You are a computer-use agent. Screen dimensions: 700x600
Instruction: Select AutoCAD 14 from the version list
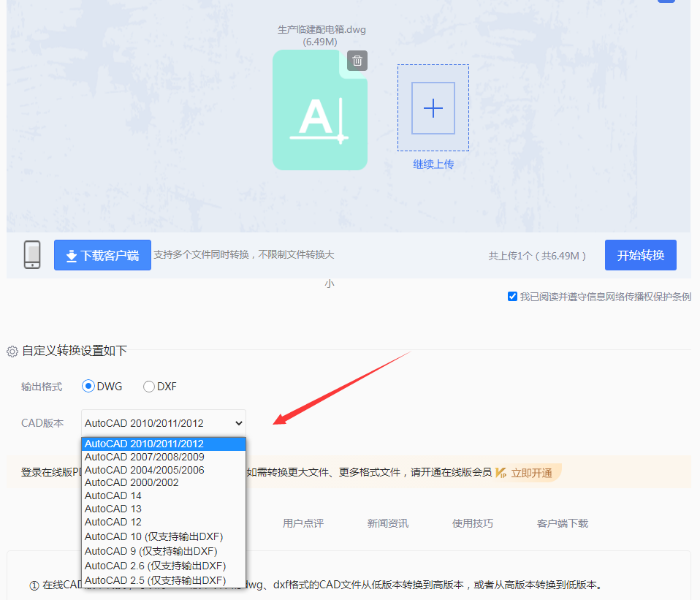(113, 495)
